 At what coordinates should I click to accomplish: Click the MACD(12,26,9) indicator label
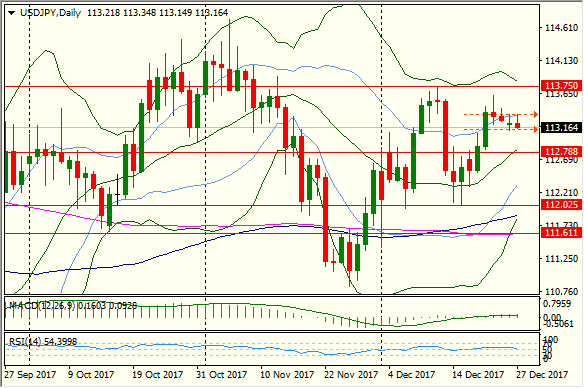coord(42,306)
